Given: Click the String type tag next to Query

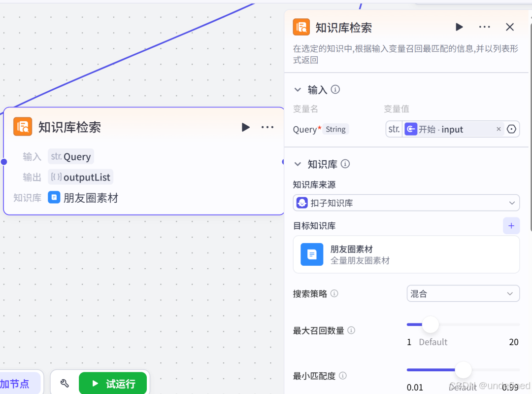Looking at the screenshot, I should point(335,129).
